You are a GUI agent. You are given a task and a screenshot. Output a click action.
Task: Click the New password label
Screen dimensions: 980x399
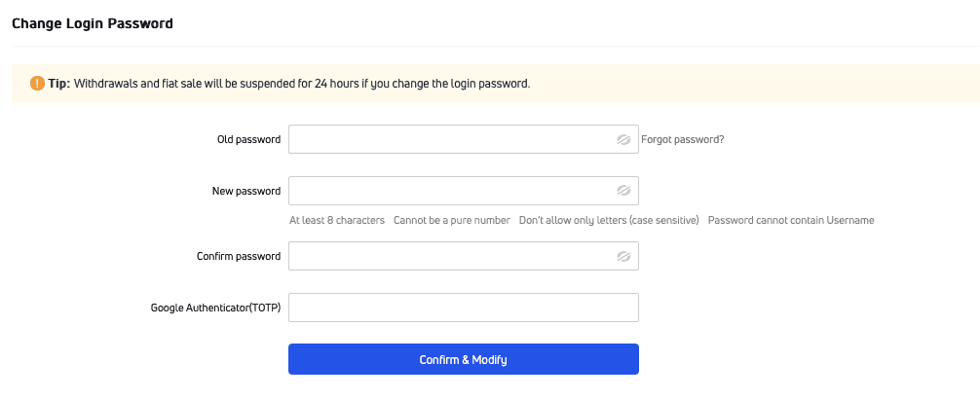[x=245, y=191]
